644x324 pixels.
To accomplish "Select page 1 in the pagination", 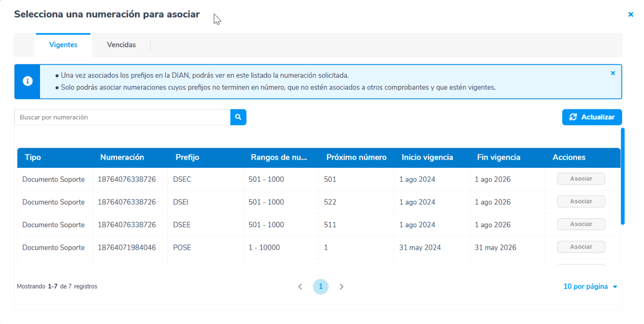I will pyautogui.click(x=321, y=287).
